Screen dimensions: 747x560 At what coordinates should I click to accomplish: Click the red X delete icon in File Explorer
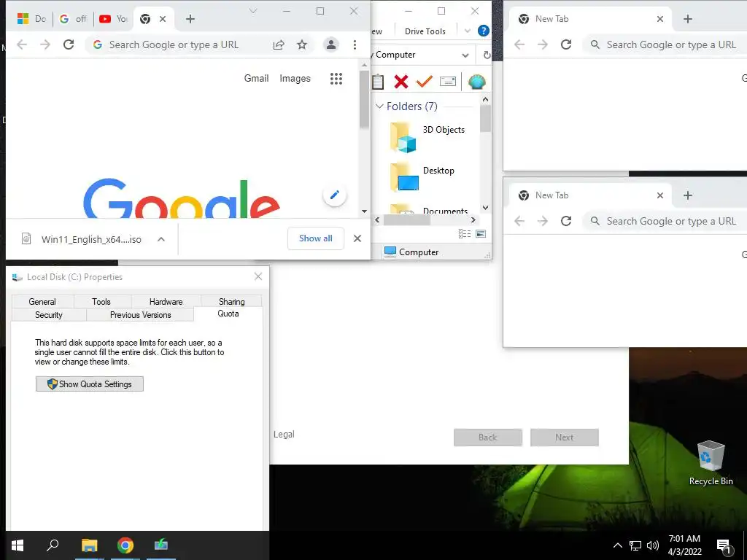pos(401,82)
